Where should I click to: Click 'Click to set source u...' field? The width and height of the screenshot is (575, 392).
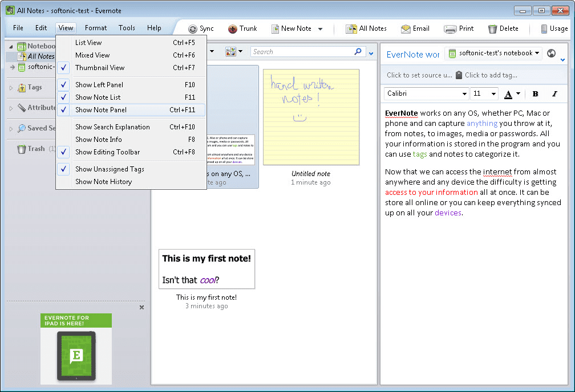pyautogui.click(x=419, y=75)
